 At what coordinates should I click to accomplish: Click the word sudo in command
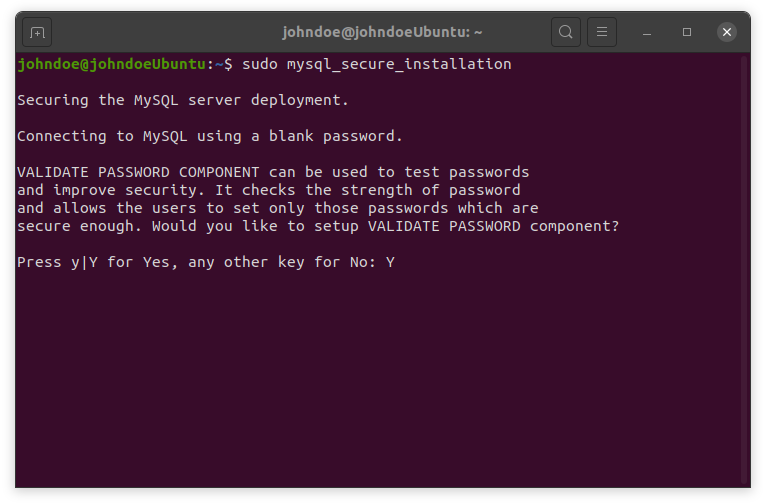(x=259, y=64)
